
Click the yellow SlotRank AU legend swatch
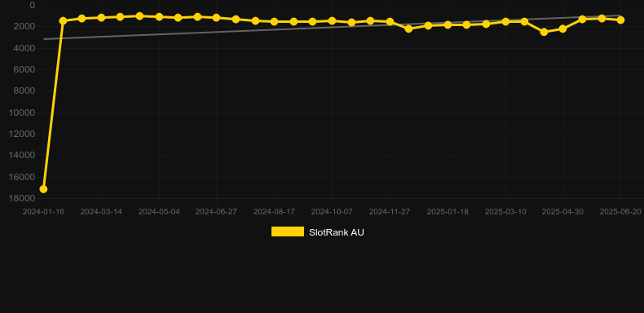click(288, 231)
